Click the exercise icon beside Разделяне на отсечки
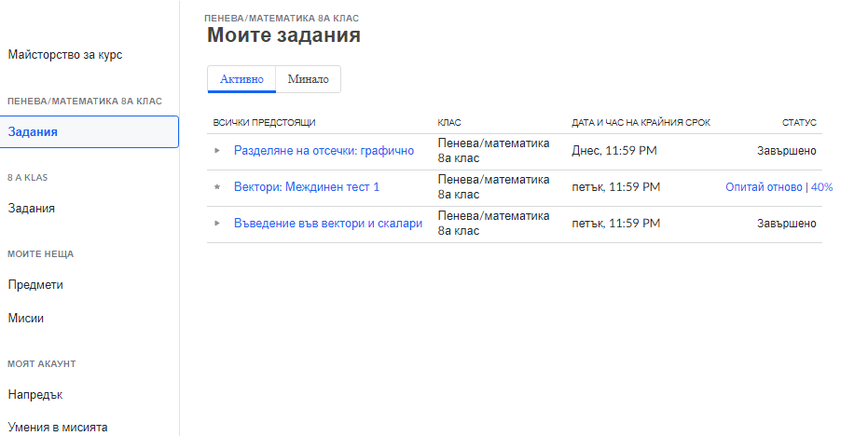 coord(217,150)
